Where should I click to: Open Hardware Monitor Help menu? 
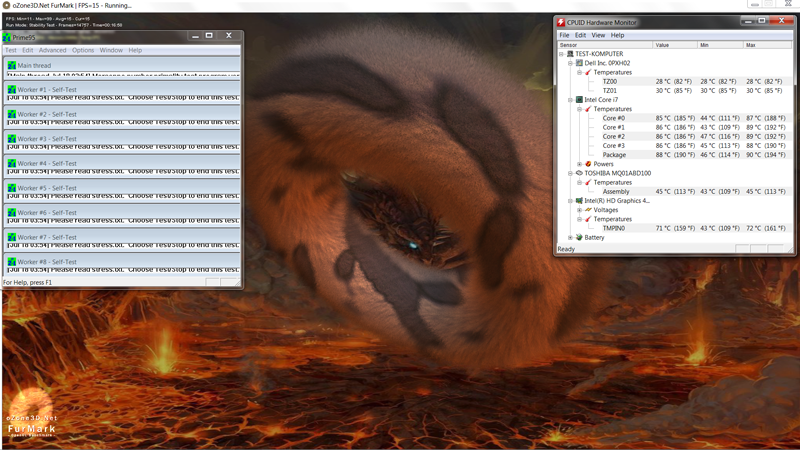[617, 35]
